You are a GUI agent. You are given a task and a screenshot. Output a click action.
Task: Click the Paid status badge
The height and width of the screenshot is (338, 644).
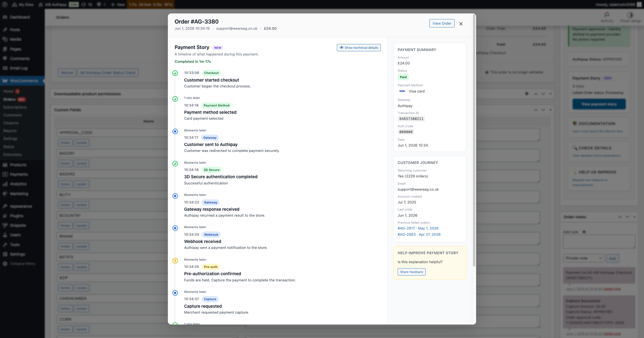click(x=403, y=77)
